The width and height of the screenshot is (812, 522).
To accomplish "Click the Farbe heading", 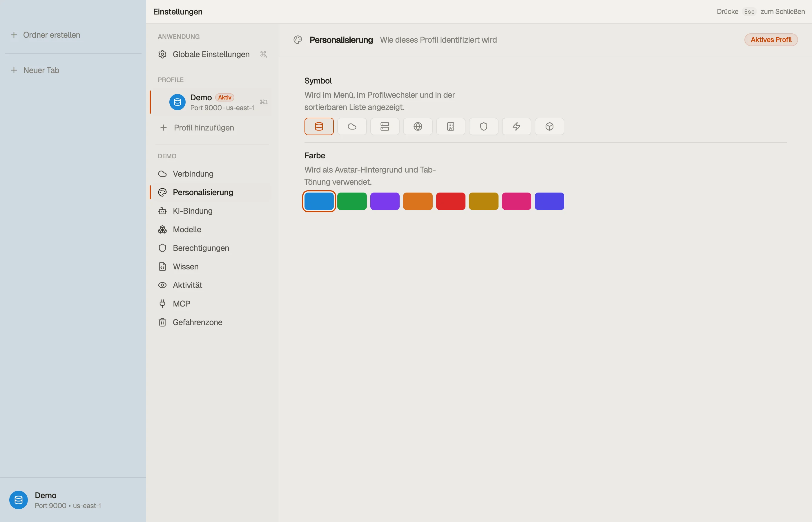I will pyautogui.click(x=314, y=155).
